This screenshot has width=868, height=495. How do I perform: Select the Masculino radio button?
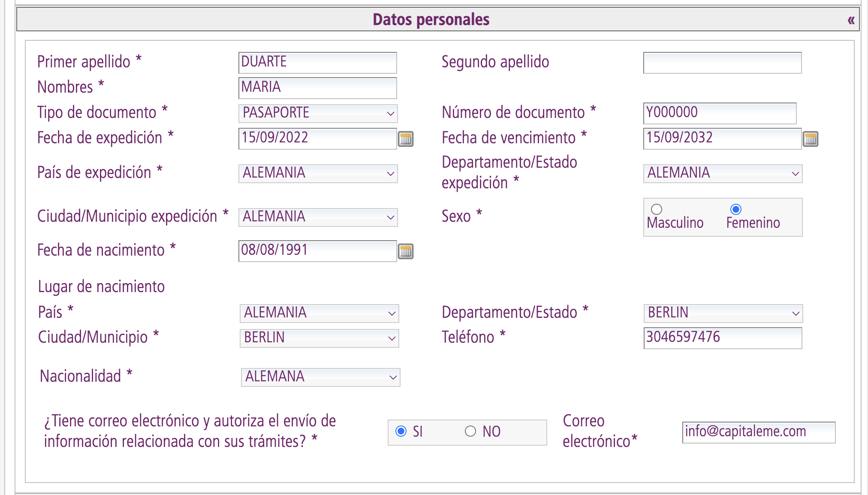click(656, 210)
